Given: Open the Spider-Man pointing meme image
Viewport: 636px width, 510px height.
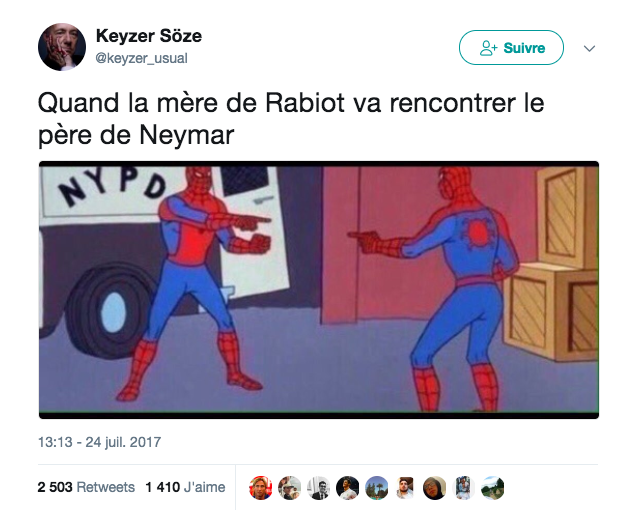Looking at the screenshot, I should pos(319,290).
